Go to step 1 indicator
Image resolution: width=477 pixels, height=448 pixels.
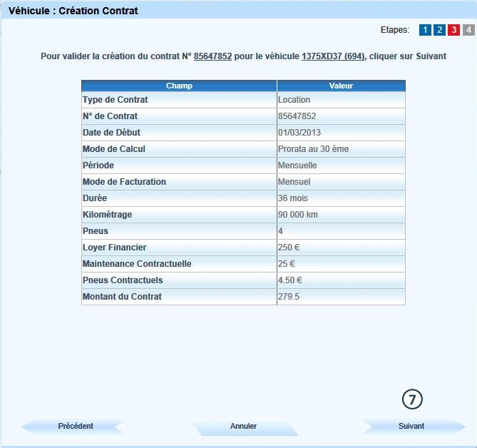click(x=425, y=30)
